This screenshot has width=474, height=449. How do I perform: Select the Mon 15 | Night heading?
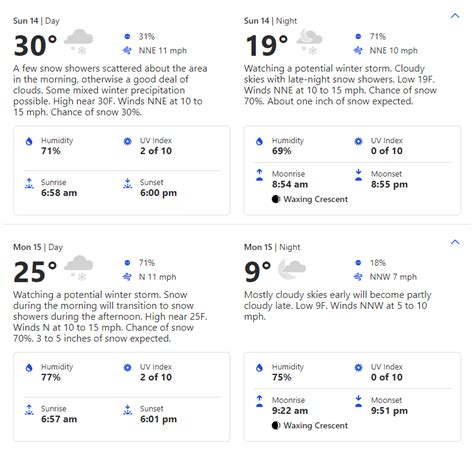pyautogui.click(x=272, y=247)
